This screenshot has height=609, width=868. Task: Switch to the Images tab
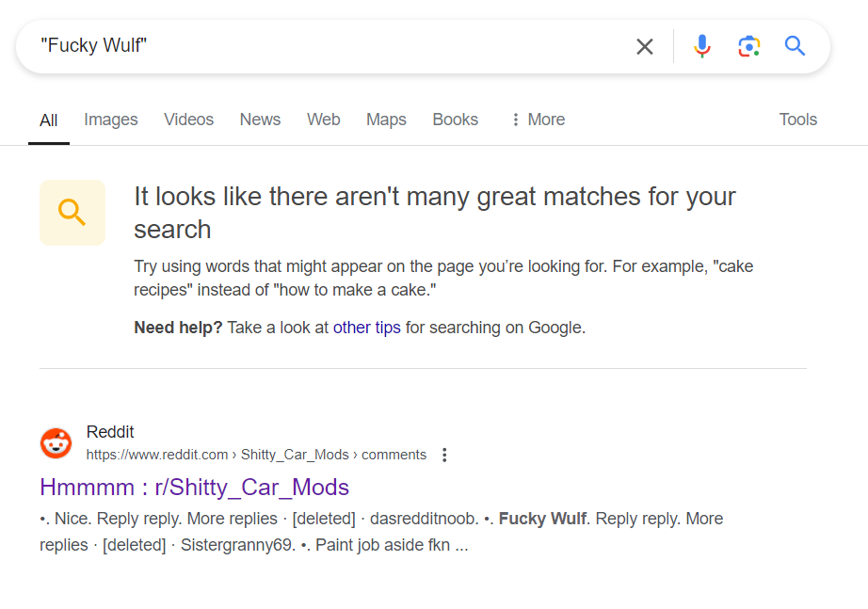(111, 120)
